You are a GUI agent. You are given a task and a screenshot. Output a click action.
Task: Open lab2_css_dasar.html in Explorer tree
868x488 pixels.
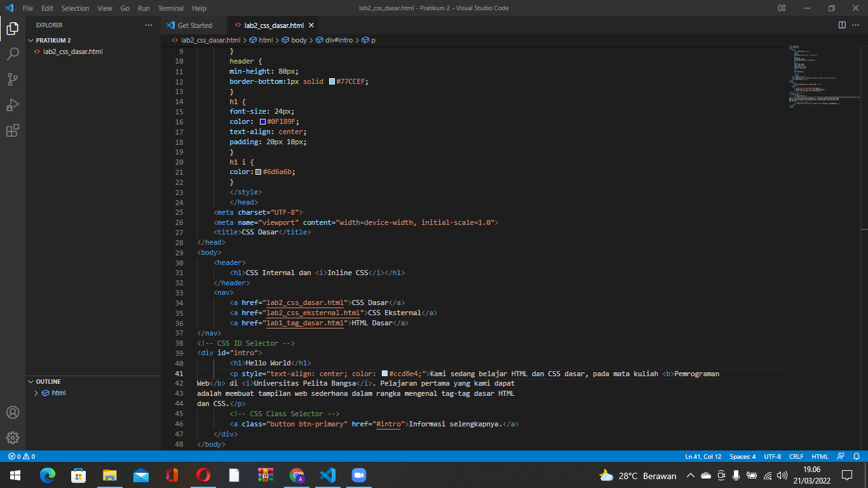click(72, 51)
